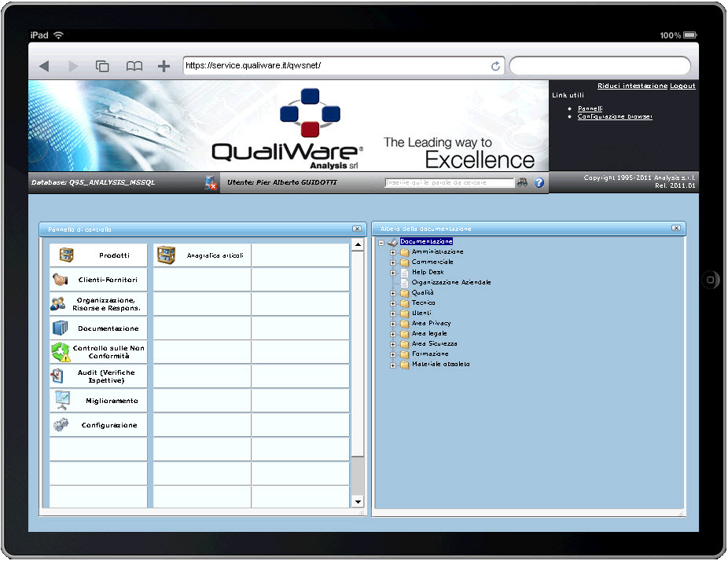
Task: Open the Pannelli link
Action: tap(590, 108)
